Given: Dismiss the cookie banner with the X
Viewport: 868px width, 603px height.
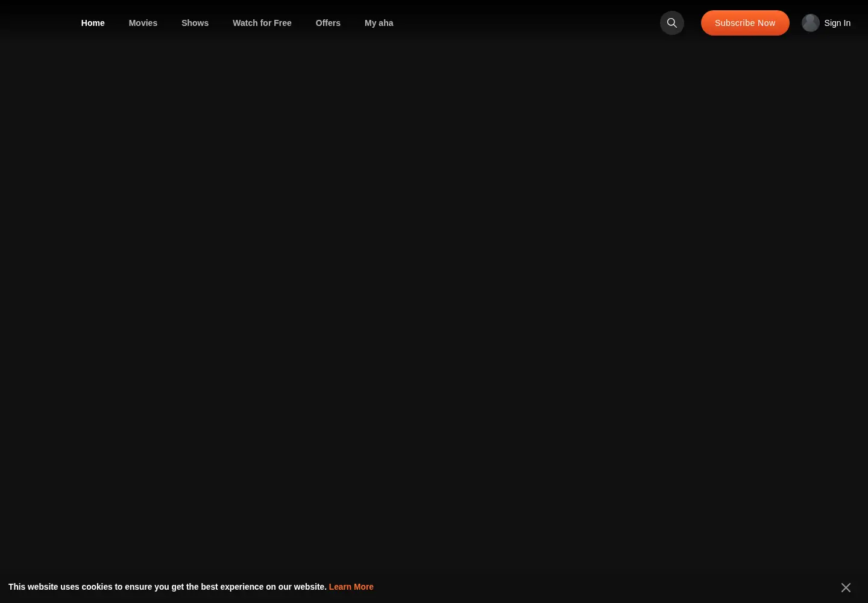Looking at the screenshot, I should coord(846,587).
